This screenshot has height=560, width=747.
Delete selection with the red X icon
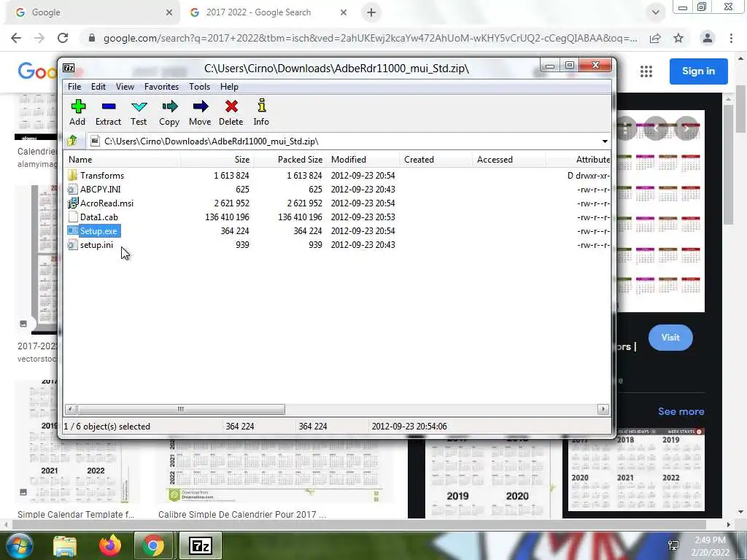click(x=231, y=112)
